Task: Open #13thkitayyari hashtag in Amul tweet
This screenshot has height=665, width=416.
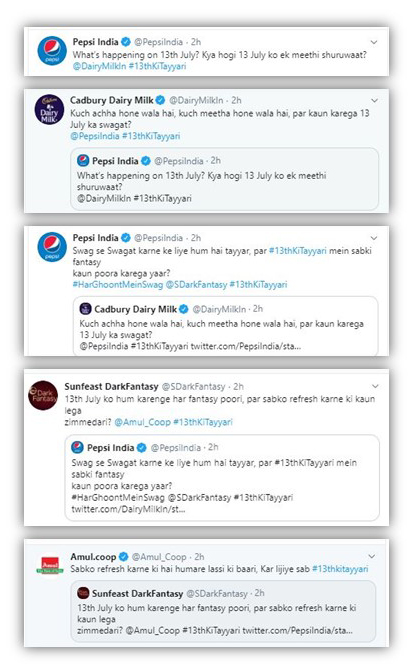Action: [x=340, y=569]
